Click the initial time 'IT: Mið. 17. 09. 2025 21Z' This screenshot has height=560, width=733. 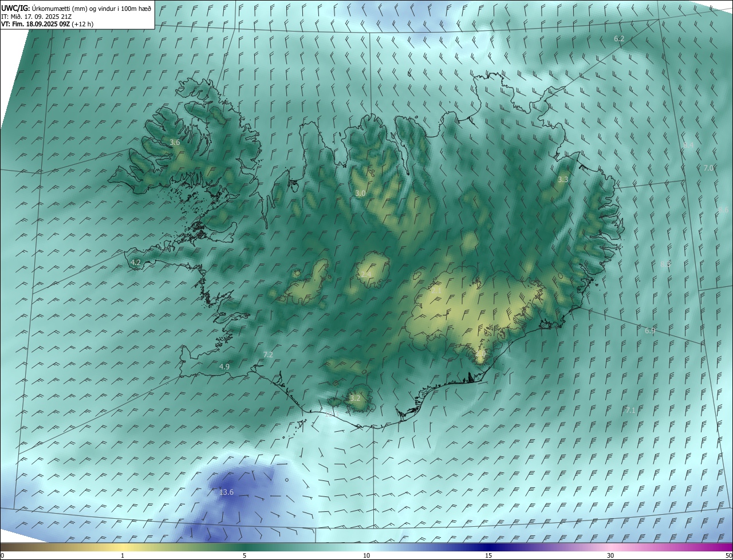click(x=37, y=17)
